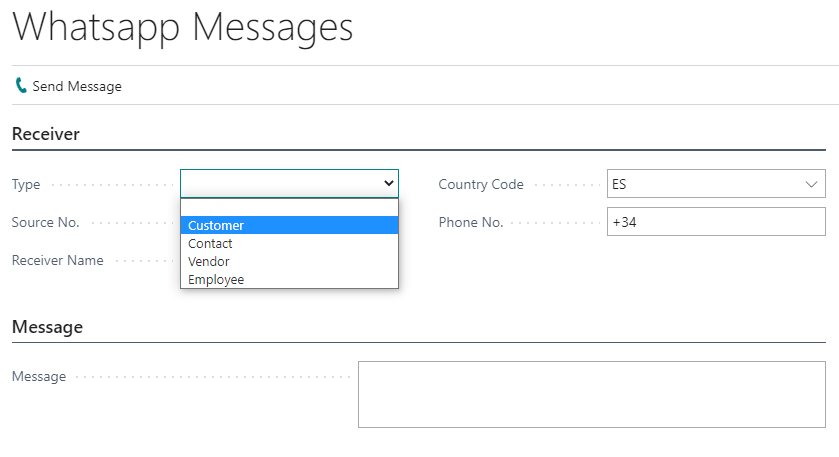Click the Source No. label
Screen dimensions: 839x457
[x=45, y=222]
